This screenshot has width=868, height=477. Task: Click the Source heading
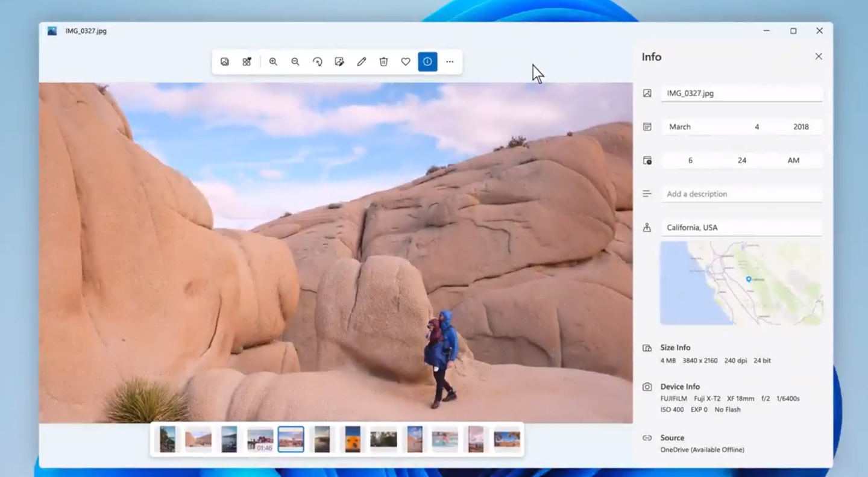[x=672, y=438]
